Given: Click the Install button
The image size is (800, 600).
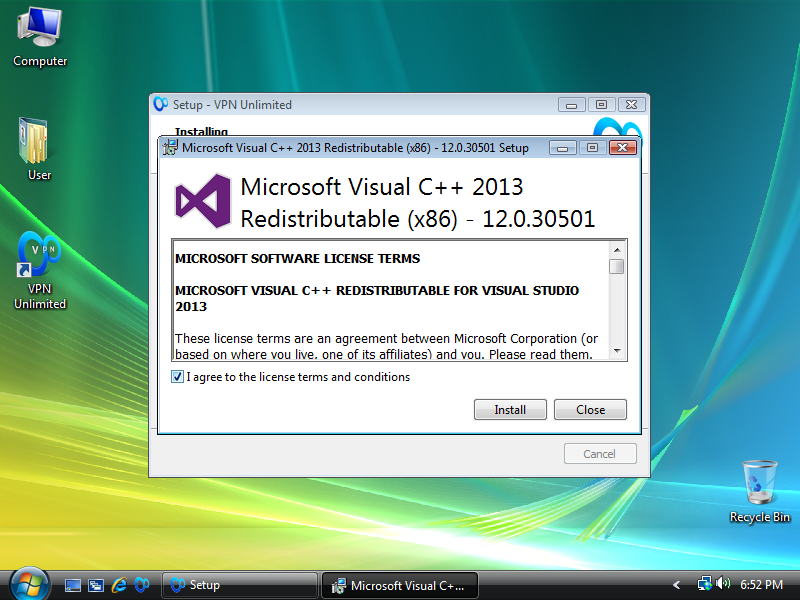Looking at the screenshot, I should (510, 410).
